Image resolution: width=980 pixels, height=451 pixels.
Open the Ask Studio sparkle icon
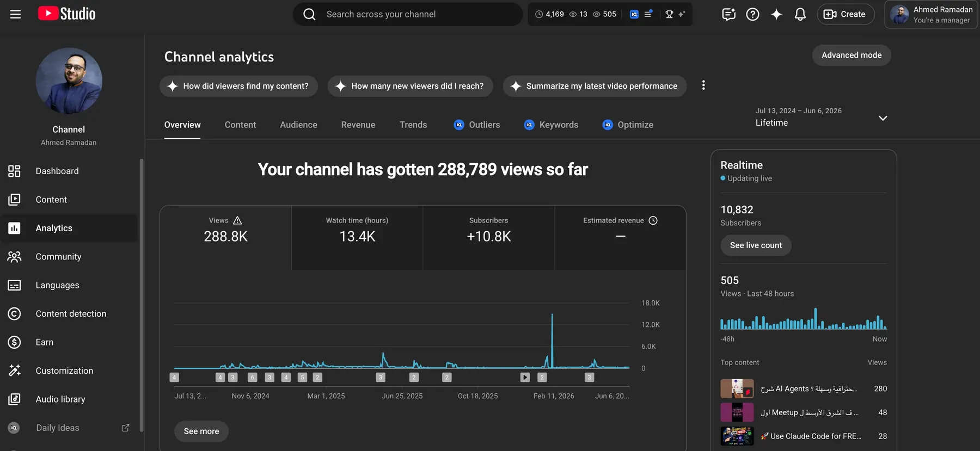pyautogui.click(x=776, y=14)
